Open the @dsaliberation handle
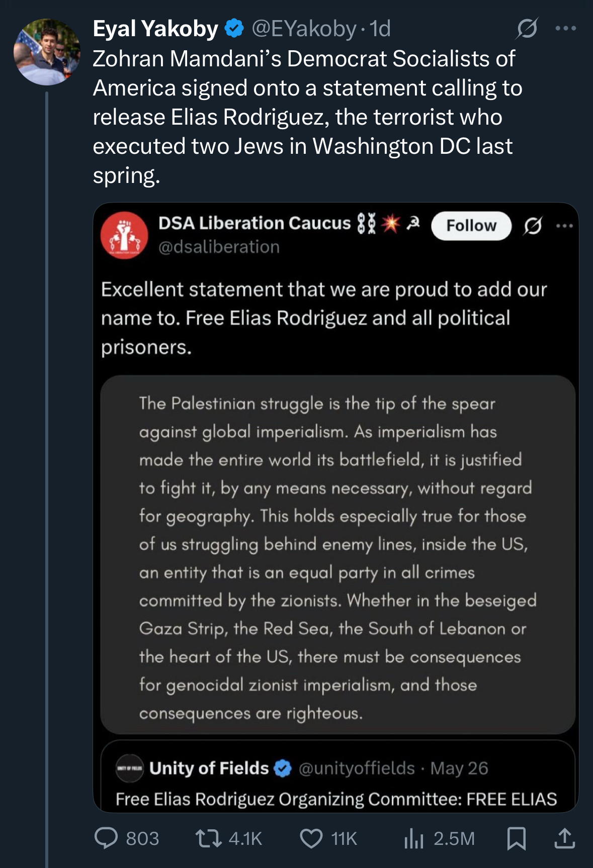The image size is (593, 868). [219, 247]
